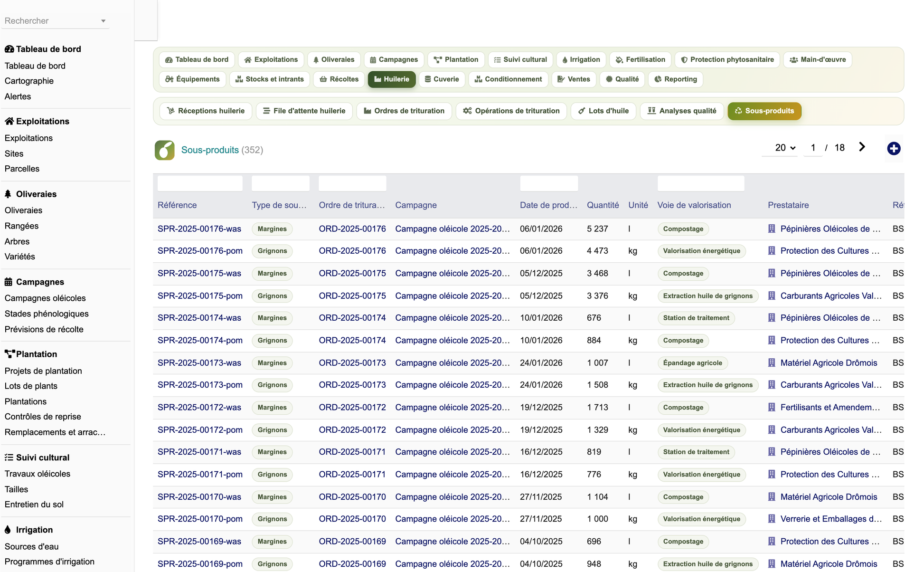
Task: Open the Reporting module
Action: point(675,79)
